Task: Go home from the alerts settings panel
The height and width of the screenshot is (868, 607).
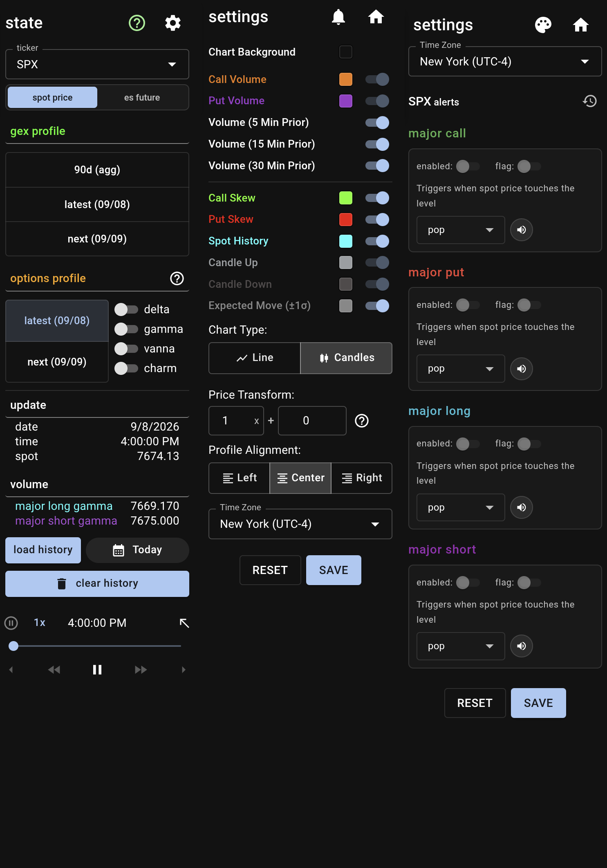Action: click(x=580, y=25)
